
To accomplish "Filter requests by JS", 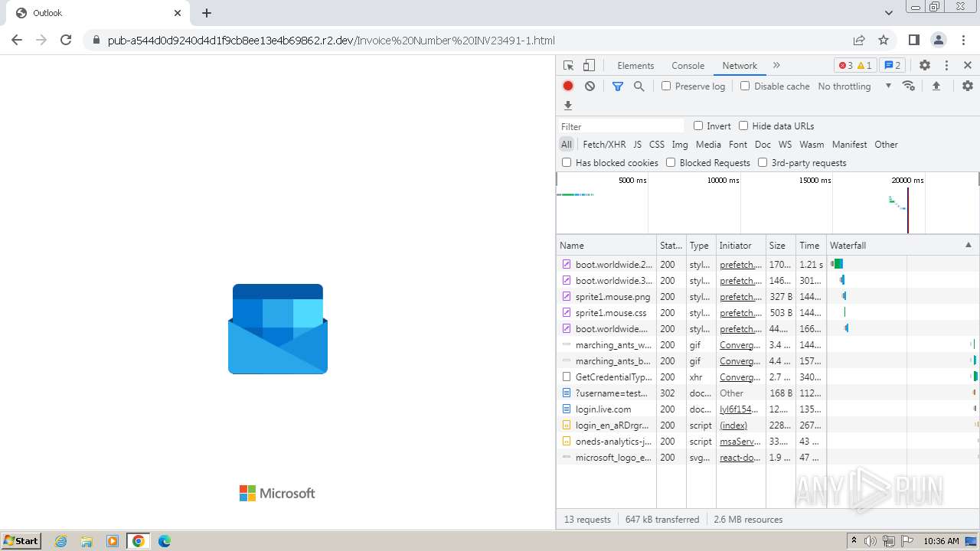I will point(637,144).
